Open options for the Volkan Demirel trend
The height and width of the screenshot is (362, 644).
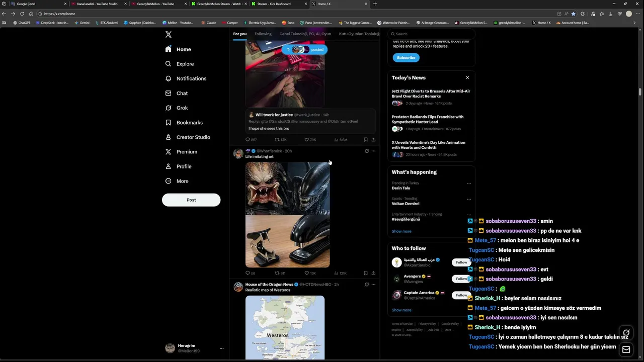coord(469,199)
